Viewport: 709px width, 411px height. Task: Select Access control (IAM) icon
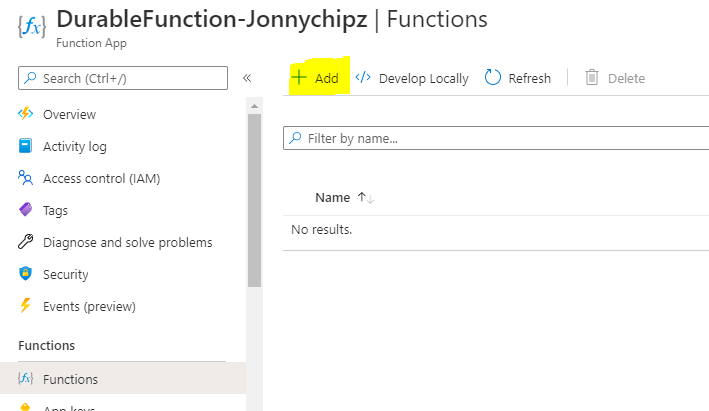point(26,178)
